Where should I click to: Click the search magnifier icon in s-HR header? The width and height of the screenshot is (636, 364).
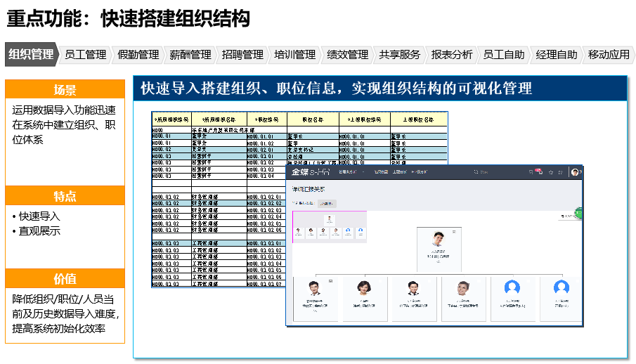pos(476,172)
